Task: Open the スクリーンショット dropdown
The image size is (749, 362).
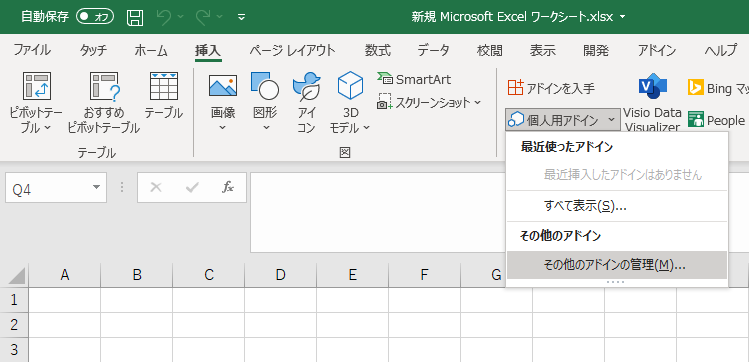Action: [428, 102]
